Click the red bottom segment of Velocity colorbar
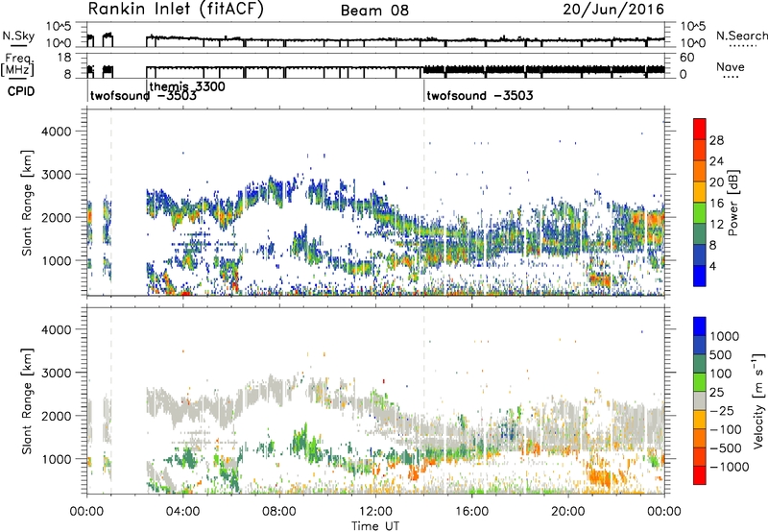The width and height of the screenshot is (768, 532). 700,475
